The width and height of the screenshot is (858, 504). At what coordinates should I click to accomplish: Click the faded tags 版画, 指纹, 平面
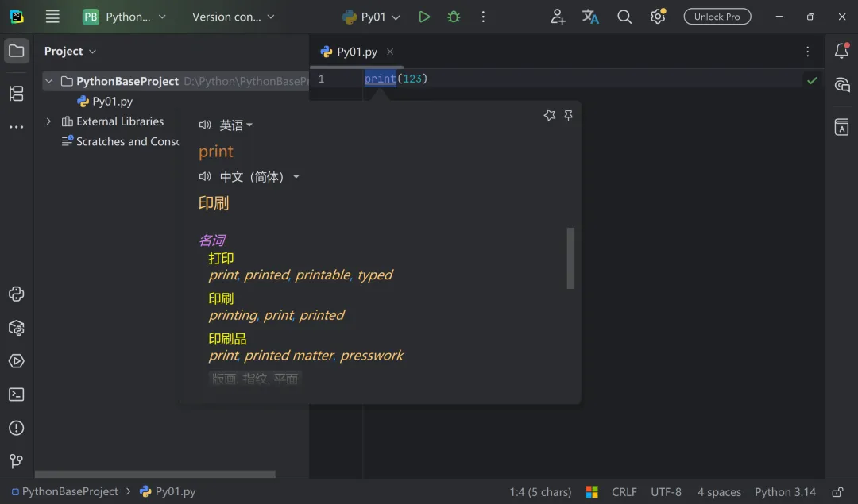pyautogui.click(x=255, y=379)
